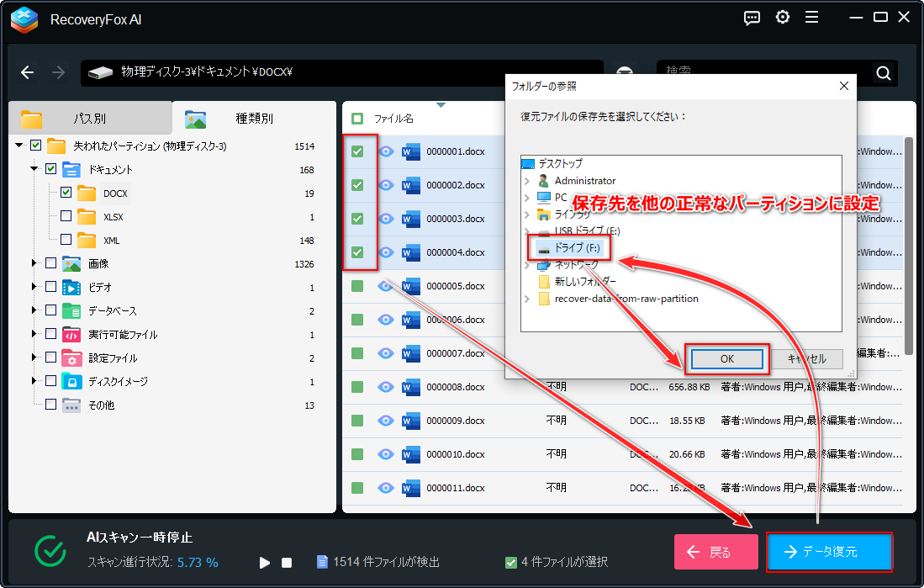This screenshot has height=588, width=924.
Task: Expand the 画像 tree node
Action: coord(34,263)
